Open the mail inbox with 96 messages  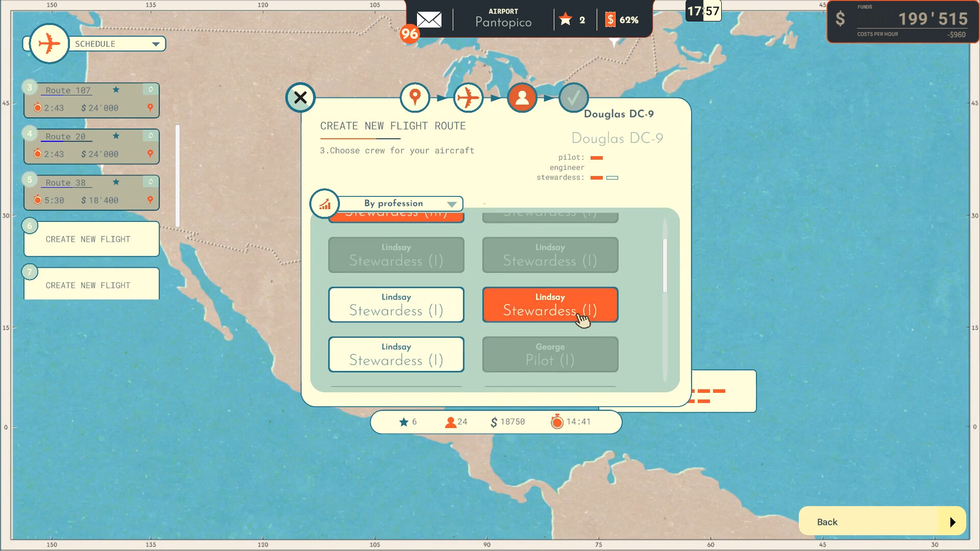click(429, 19)
